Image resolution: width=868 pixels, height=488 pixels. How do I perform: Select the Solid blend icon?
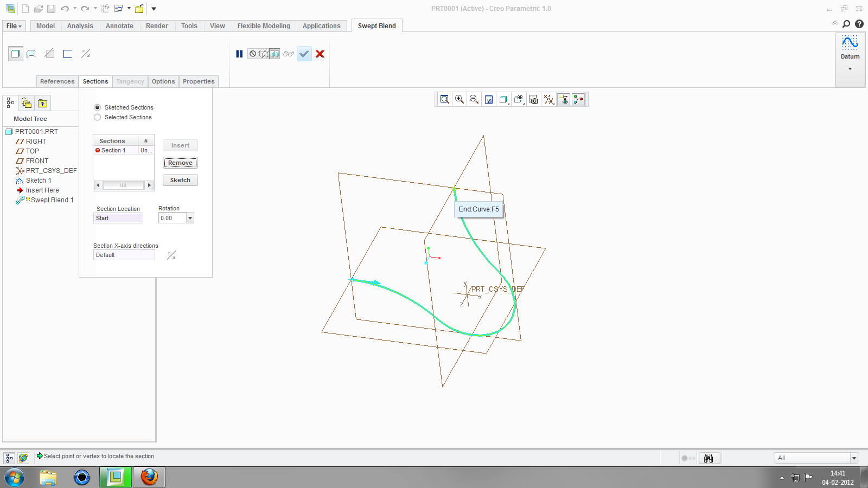click(x=15, y=54)
